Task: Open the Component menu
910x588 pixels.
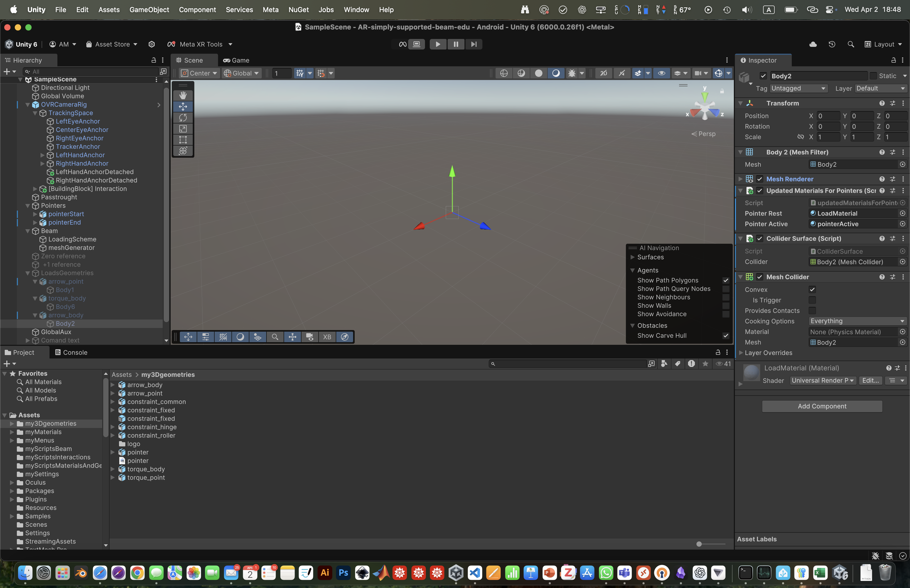Action: click(197, 9)
